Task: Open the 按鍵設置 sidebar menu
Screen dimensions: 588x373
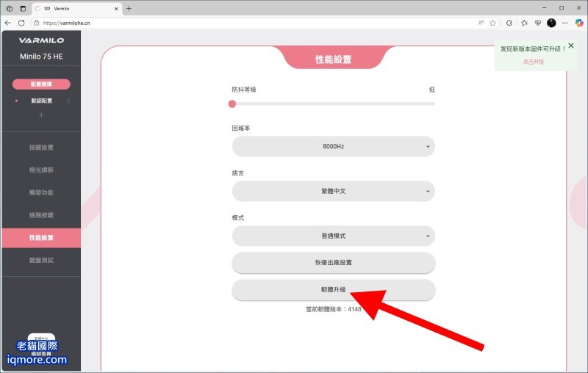Action: point(41,148)
